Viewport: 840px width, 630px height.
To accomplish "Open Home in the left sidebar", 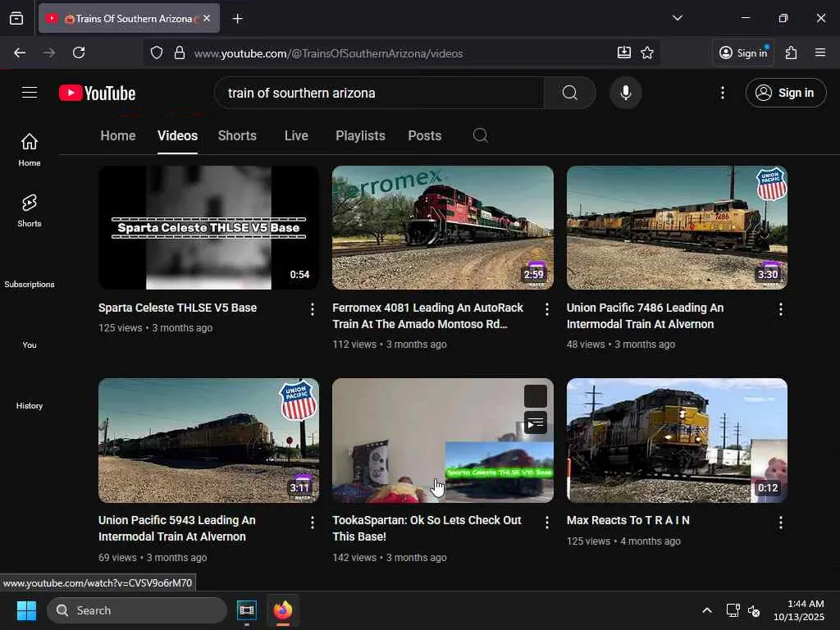I will click(x=30, y=150).
